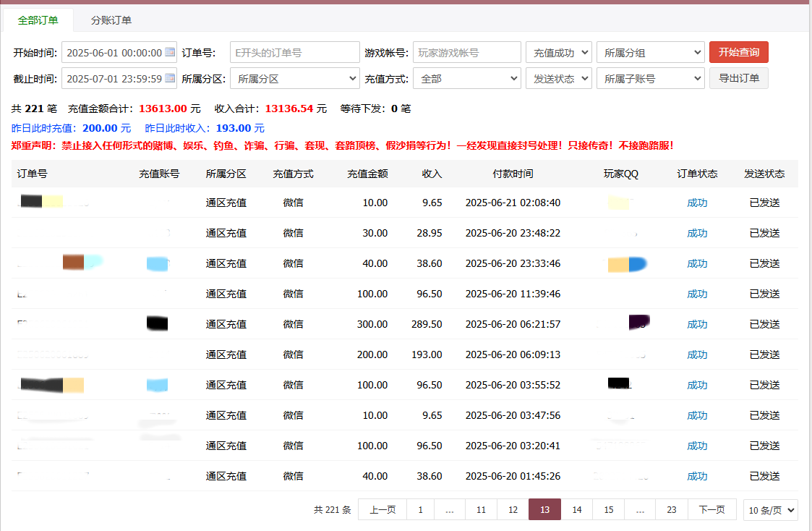Image resolution: width=812 pixels, height=531 pixels.
Task: Click the 导出订单 button
Action: (x=738, y=78)
